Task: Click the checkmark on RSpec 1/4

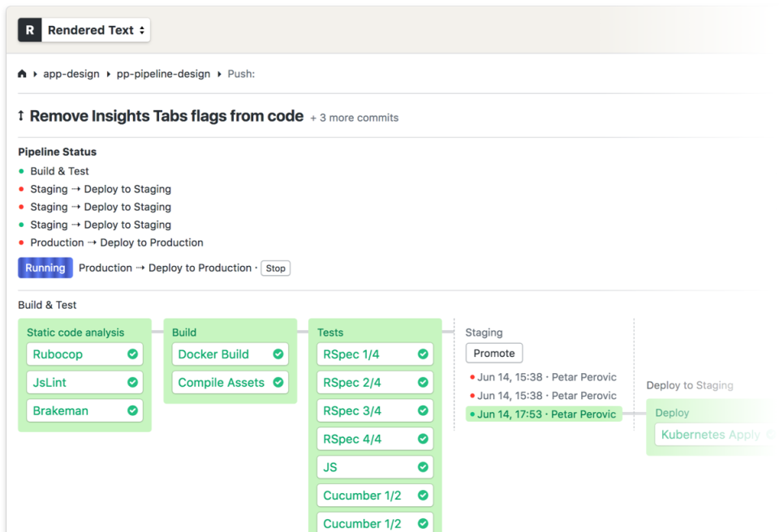Action: (x=422, y=354)
